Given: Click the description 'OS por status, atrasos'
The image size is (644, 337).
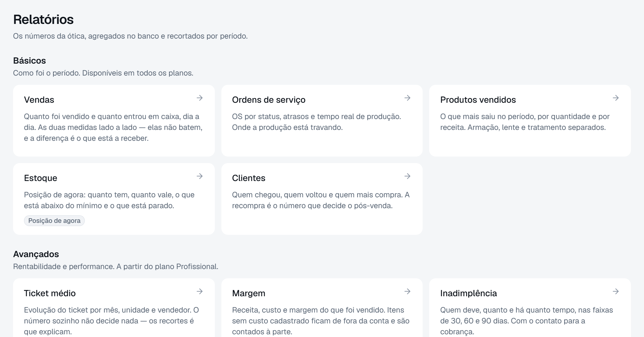Looking at the screenshot, I should click(317, 122).
